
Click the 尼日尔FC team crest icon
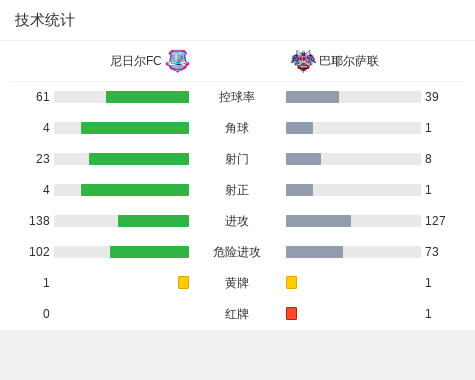[178, 61]
